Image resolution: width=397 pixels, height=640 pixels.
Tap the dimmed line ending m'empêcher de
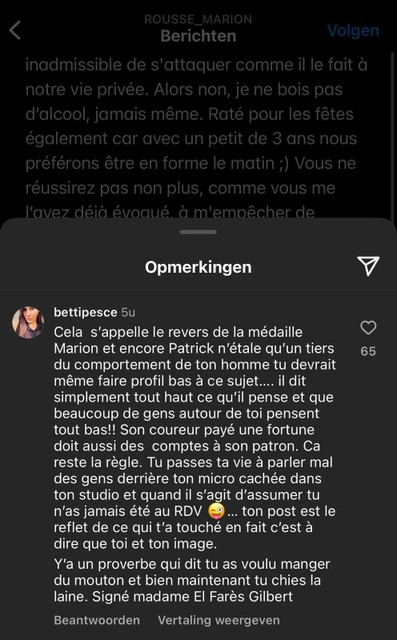pos(170,212)
